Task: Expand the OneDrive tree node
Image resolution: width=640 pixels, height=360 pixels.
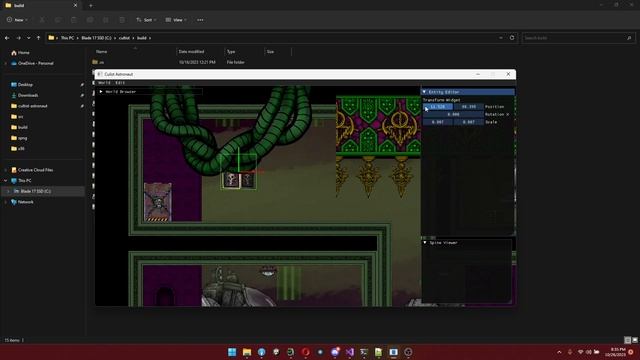Action: click(x=6, y=63)
